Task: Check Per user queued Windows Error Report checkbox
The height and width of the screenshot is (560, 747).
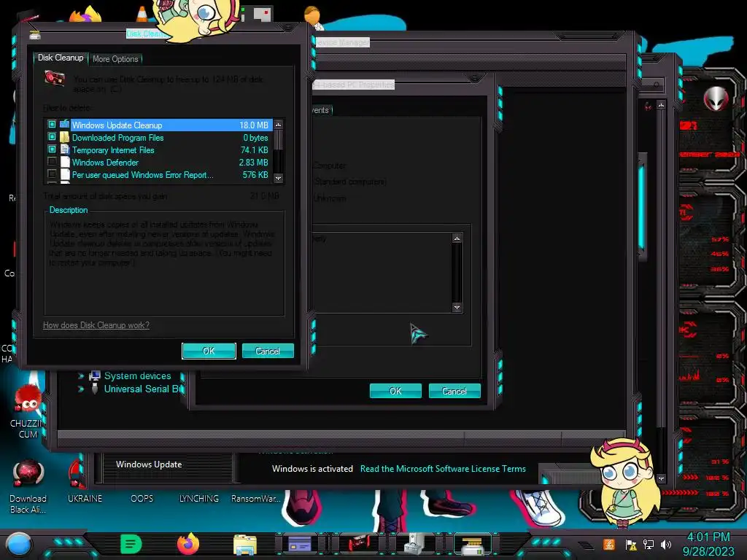Action: point(52,174)
